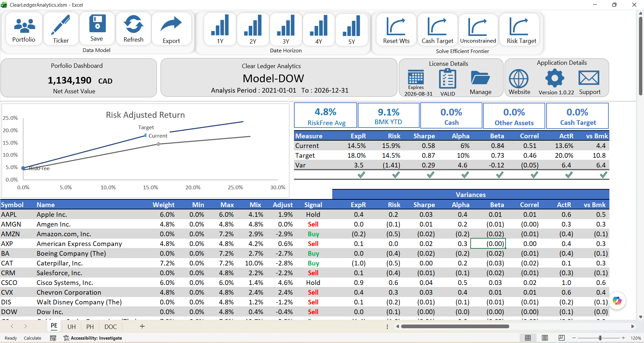Viewport: 644px width, 343px height.
Task: Click the Current point on the chart
Action: [159, 144]
